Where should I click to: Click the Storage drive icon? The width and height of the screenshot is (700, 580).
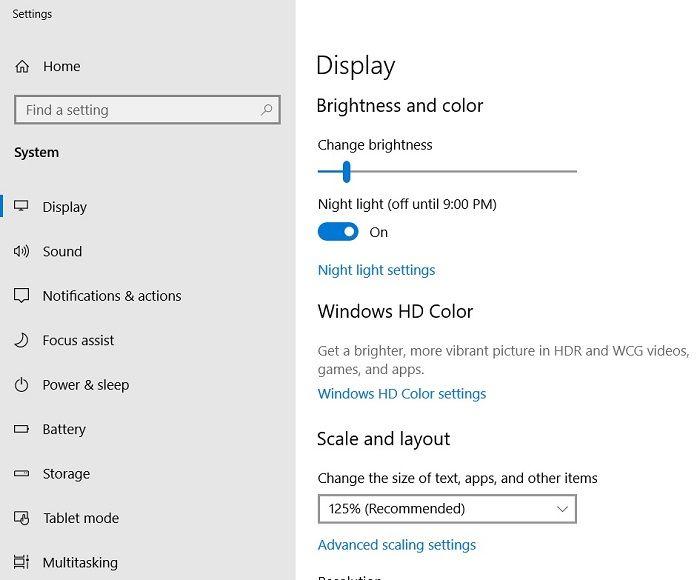pyautogui.click(x=21, y=473)
